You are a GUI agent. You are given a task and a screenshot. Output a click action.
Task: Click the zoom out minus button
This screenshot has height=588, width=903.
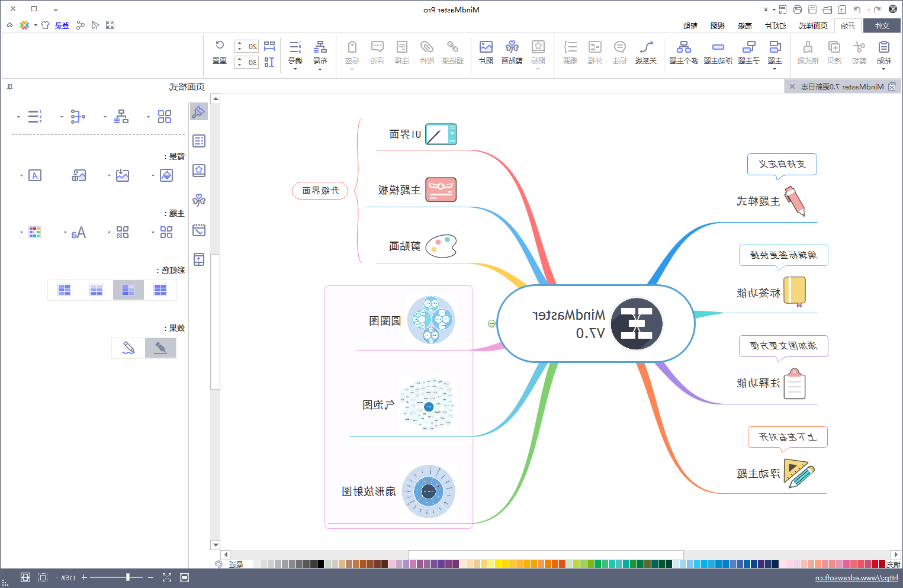151,577
